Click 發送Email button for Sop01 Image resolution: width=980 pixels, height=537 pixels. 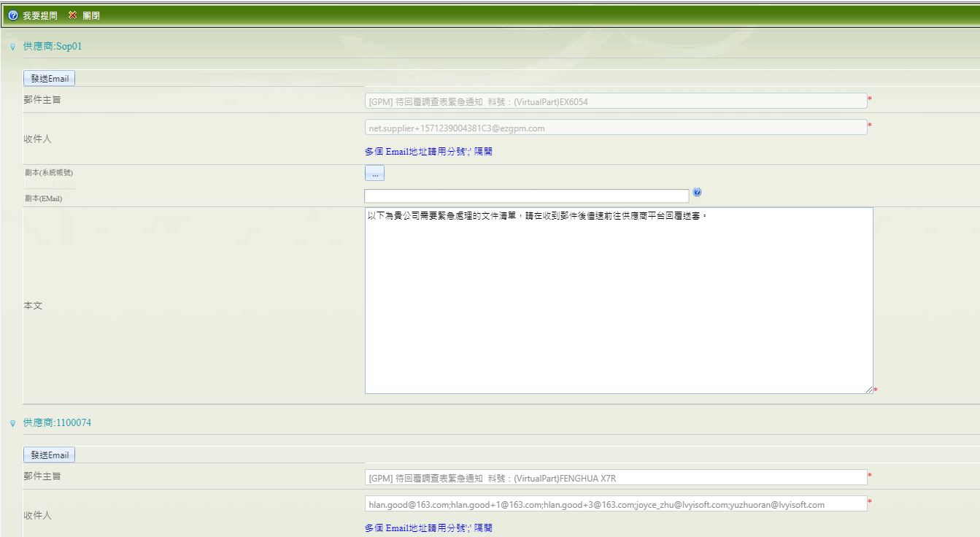pos(50,78)
